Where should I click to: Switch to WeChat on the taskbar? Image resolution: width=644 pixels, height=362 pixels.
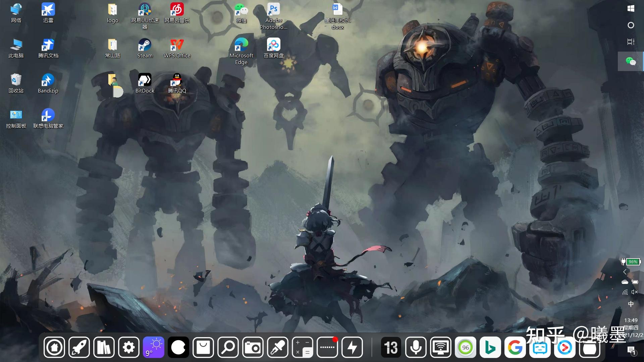(631, 61)
